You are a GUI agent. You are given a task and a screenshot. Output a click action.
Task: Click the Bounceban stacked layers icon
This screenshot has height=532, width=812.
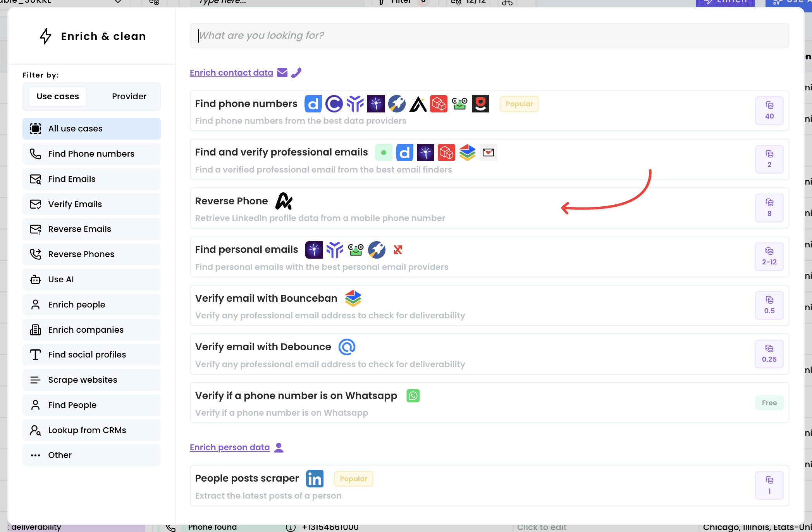tap(353, 298)
